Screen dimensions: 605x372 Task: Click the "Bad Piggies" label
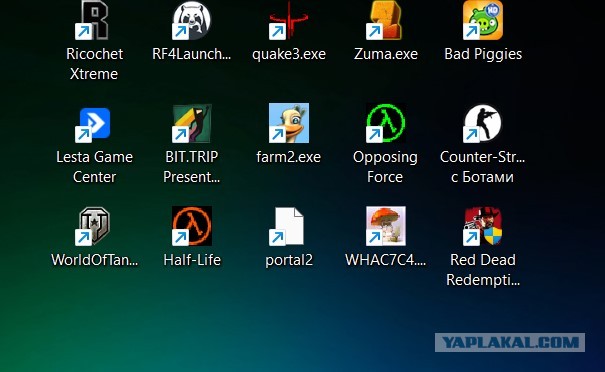click(x=483, y=54)
